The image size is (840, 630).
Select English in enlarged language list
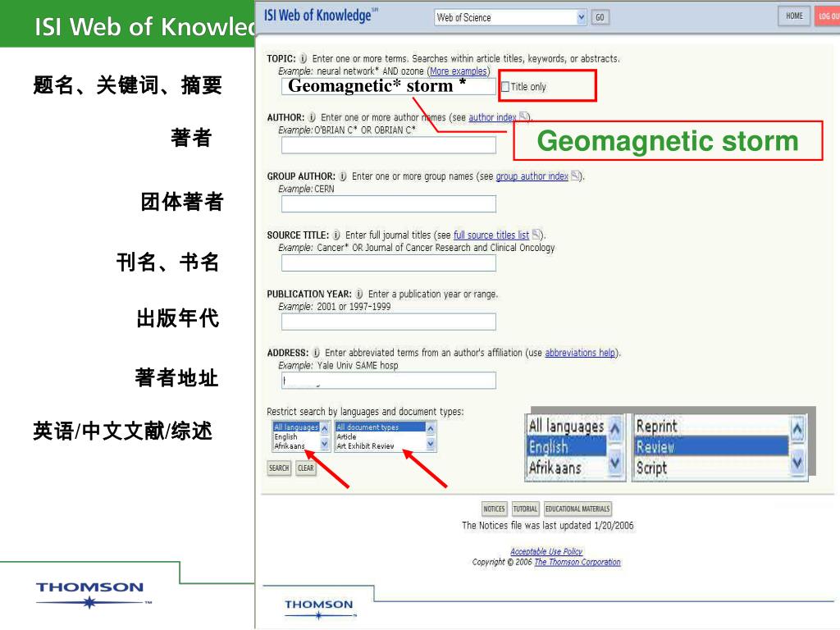click(567, 447)
